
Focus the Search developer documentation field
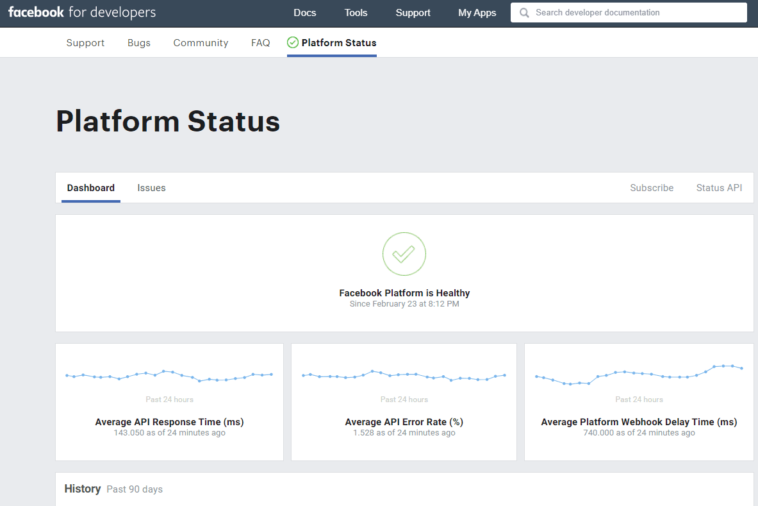click(x=628, y=13)
